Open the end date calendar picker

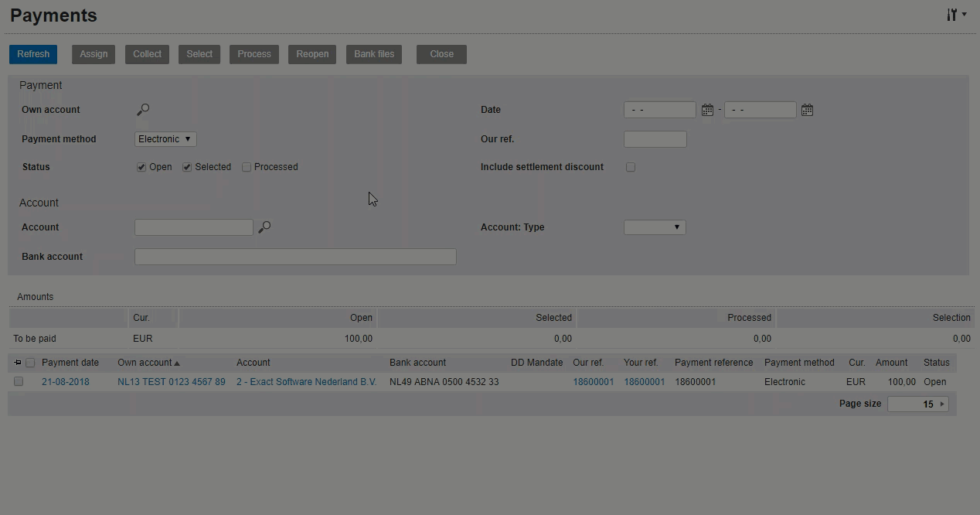807,110
